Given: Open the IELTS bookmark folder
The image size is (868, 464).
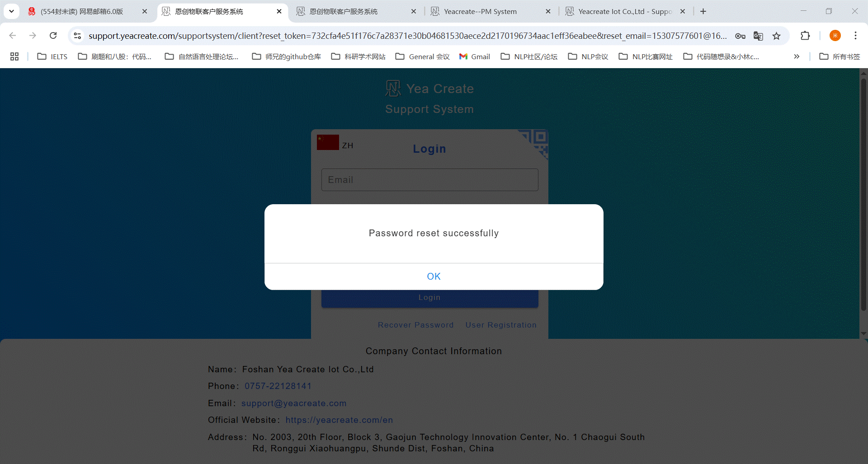Looking at the screenshot, I should [x=52, y=56].
